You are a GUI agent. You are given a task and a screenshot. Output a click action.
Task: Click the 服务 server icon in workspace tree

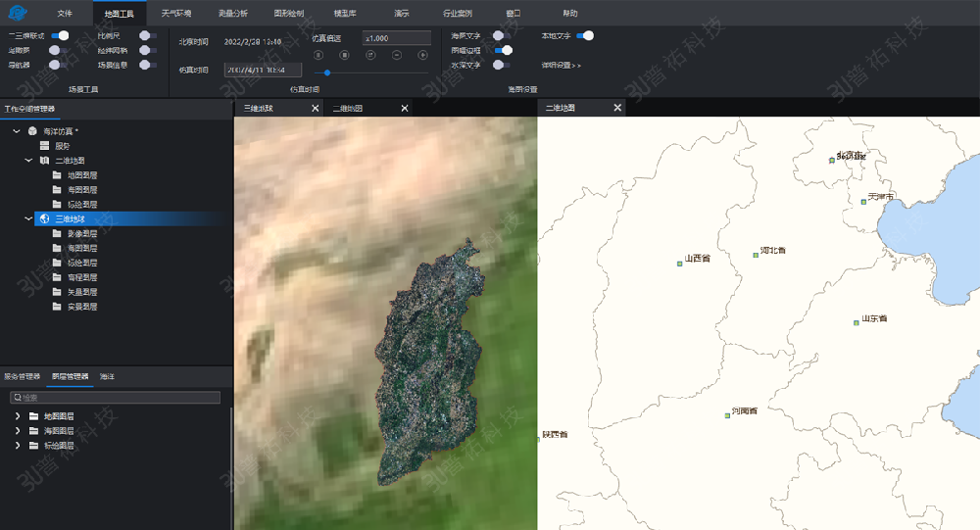pos(44,146)
